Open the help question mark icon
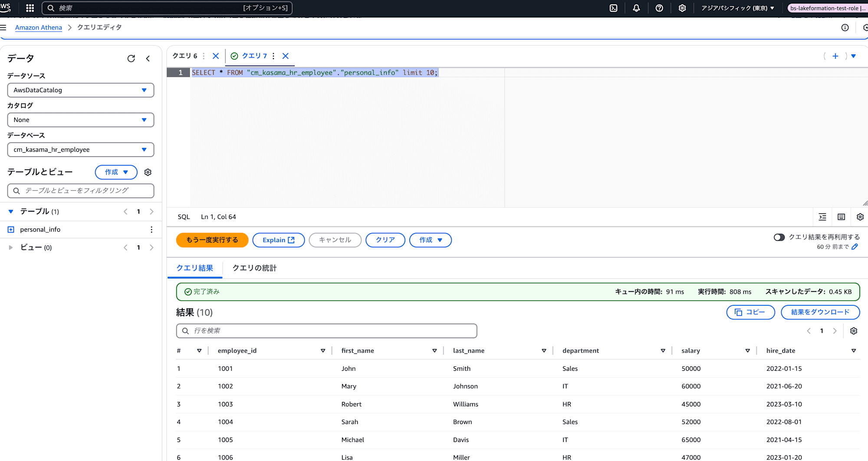 coord(659,8)
